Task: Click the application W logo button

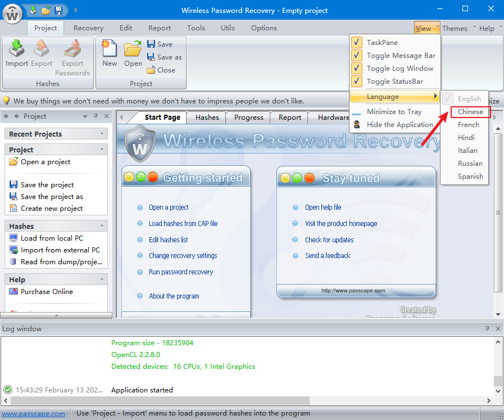Action: click(x=12, y=14)
